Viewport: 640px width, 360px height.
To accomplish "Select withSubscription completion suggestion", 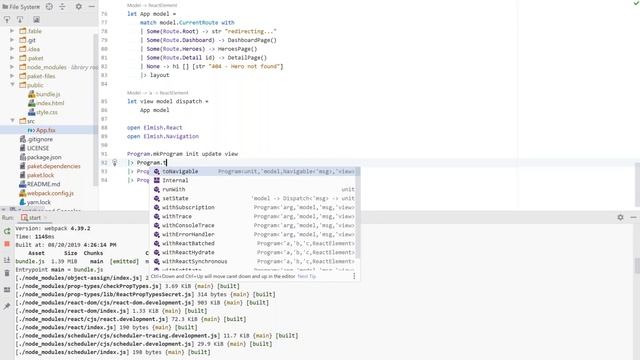I will click(253, 207).
